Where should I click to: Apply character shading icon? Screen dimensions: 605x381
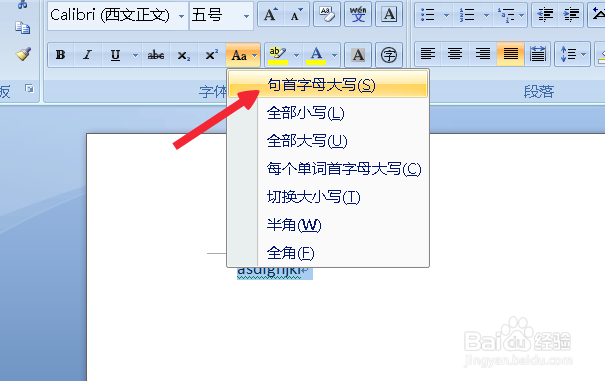click(x=358, y=55)
